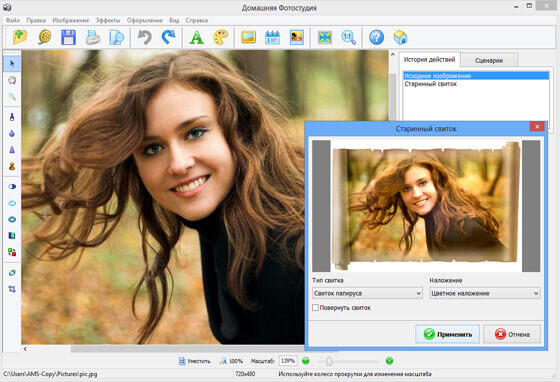Select the light blue ring tool
Screen dimensions: 560x382
(12, 203)
